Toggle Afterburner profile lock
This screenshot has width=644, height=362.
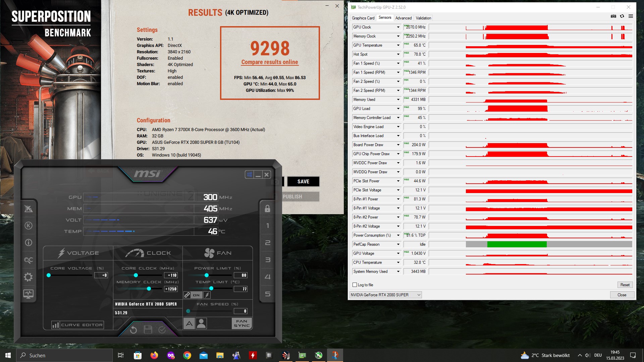[267, 208]
